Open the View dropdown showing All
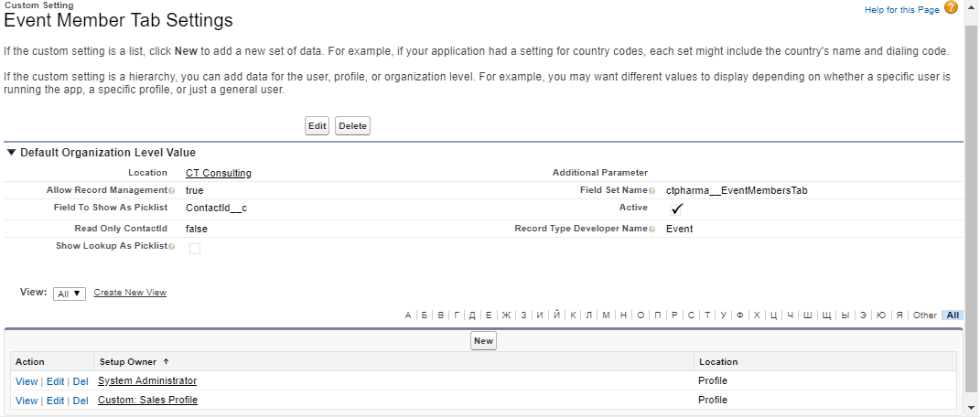The height and width of the screenshot is (417, 980). coord(70,294)
